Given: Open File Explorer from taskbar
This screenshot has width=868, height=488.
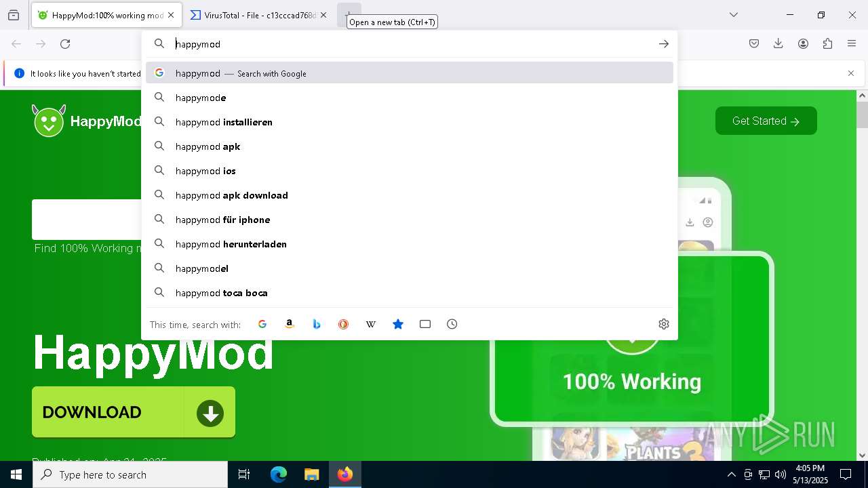Looking at the screenshot, I should [311, 474].
